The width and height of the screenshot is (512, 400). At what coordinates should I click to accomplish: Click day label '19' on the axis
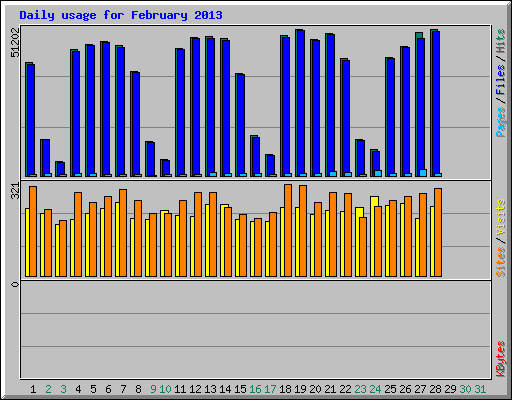pos(300,389)
